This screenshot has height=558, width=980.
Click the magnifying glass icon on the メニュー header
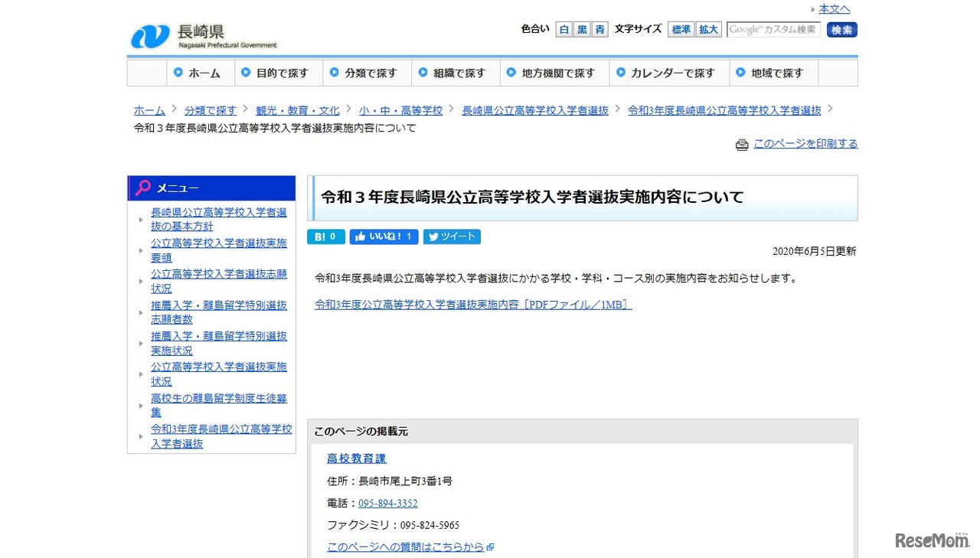tap(142, 187)
